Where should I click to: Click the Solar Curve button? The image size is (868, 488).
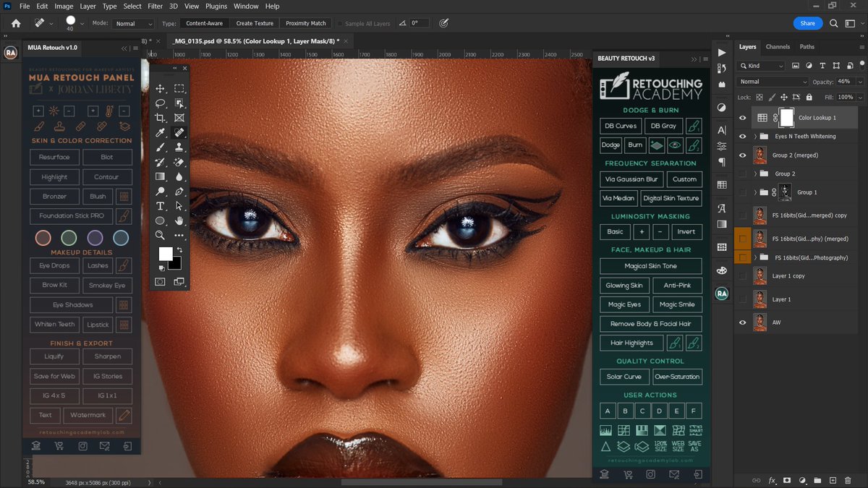624,377
